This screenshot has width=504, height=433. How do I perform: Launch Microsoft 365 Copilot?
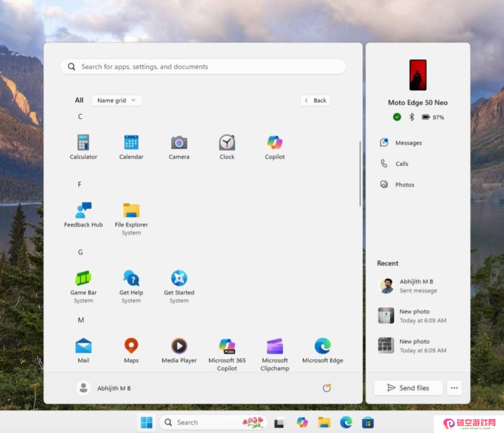(227, 354)
